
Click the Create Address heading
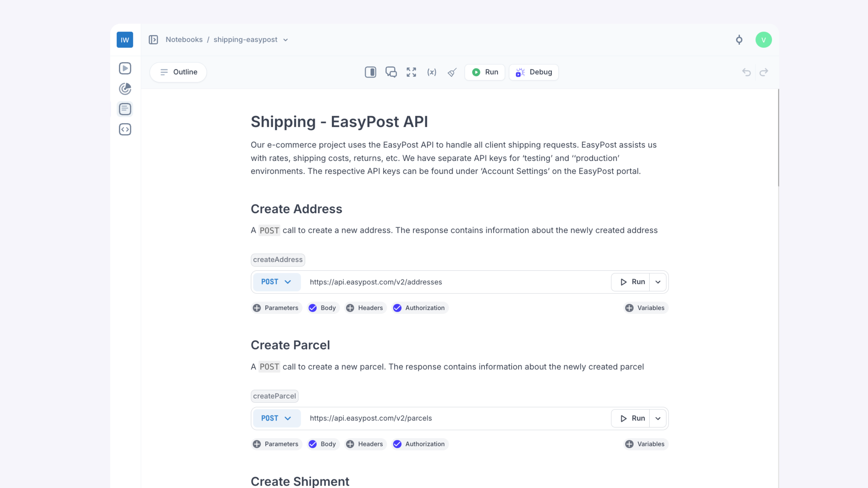[296, 209]
